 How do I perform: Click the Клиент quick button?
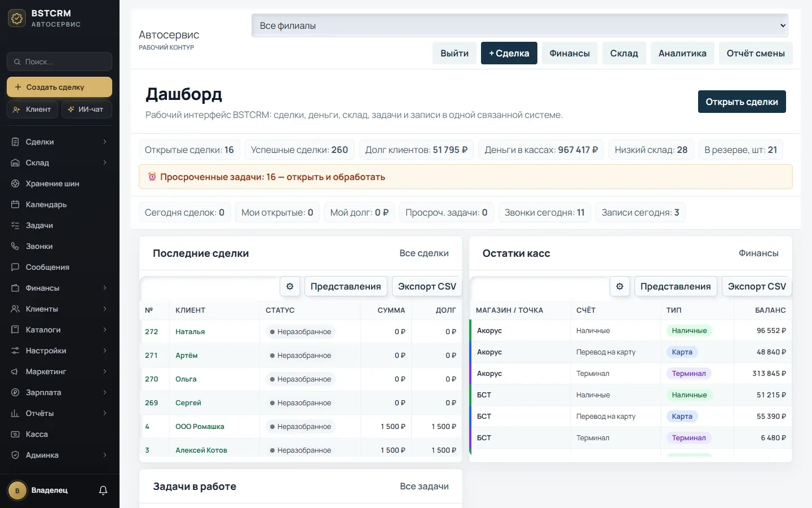coord(32,110)
